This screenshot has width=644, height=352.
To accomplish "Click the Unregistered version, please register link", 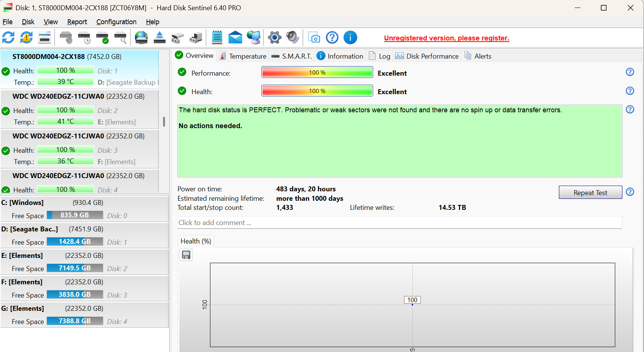I will click(446, 38).
